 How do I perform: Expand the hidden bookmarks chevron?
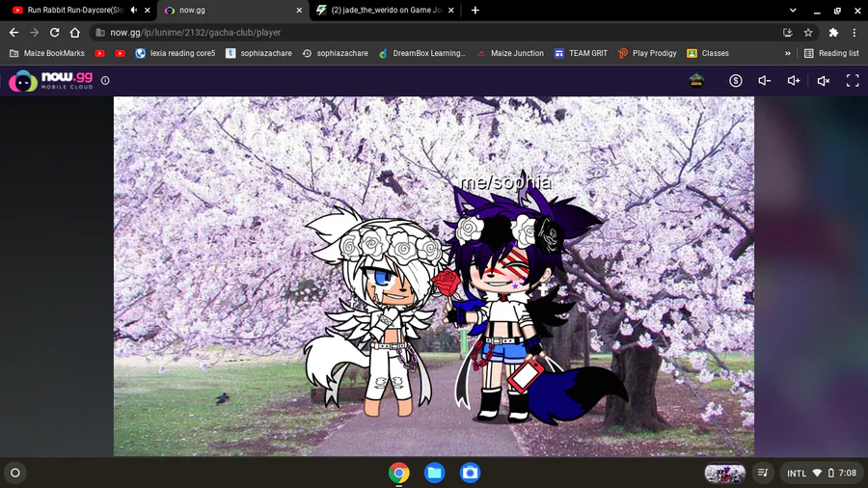(x=787, y=53)
